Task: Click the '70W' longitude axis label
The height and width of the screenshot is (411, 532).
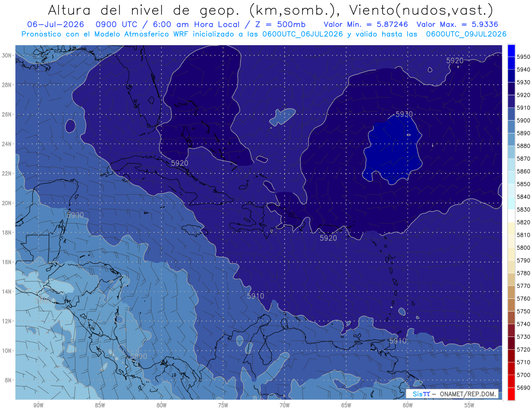Action: tap(285, 405)
